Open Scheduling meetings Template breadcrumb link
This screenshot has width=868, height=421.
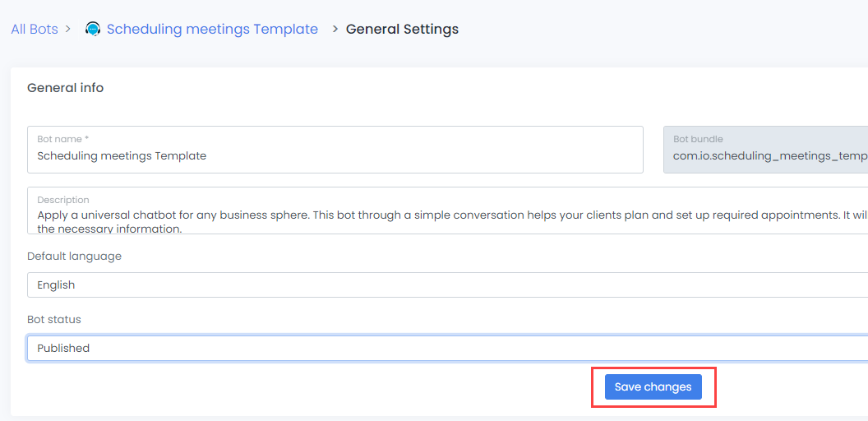[x=212, y=30]
